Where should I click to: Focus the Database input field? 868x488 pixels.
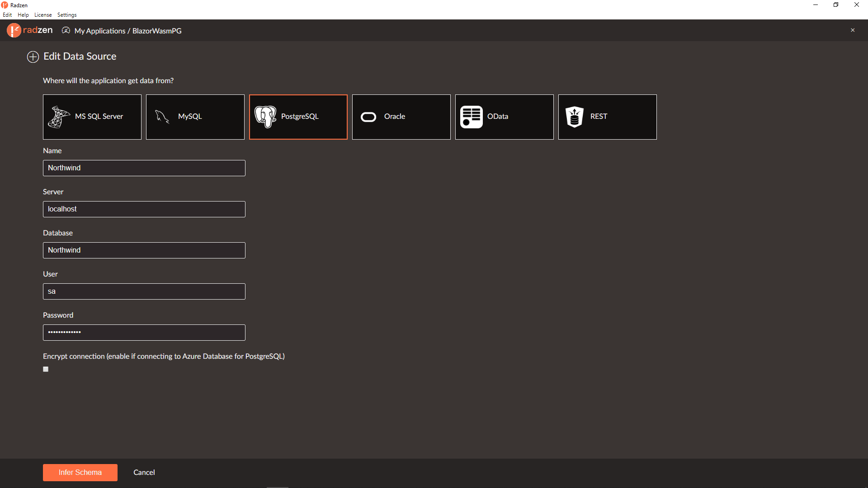[x=144, y=250]
